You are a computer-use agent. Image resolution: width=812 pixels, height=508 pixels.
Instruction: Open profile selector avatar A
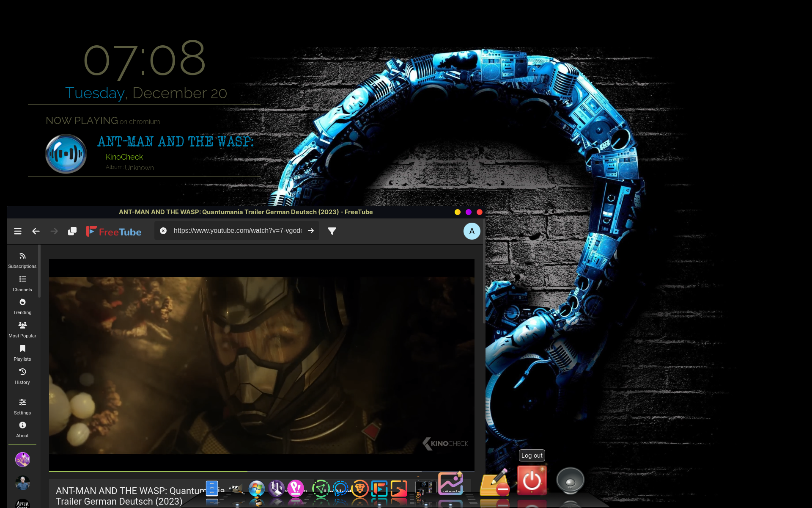(472, 231)
